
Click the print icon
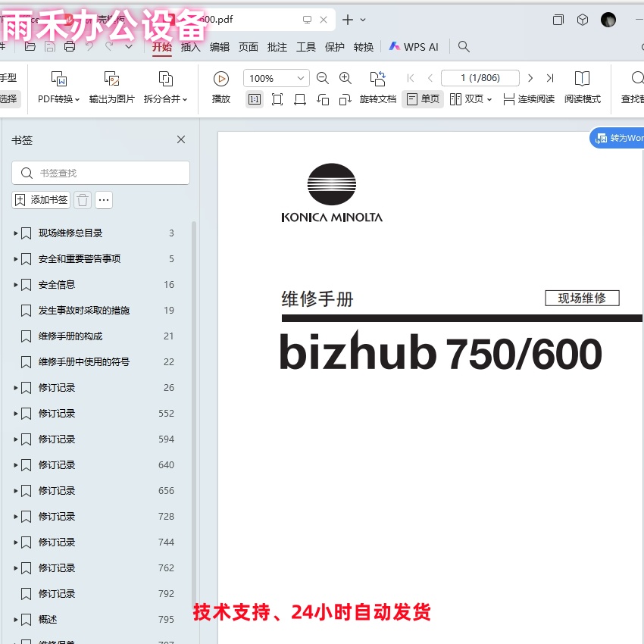pos(70,46)
